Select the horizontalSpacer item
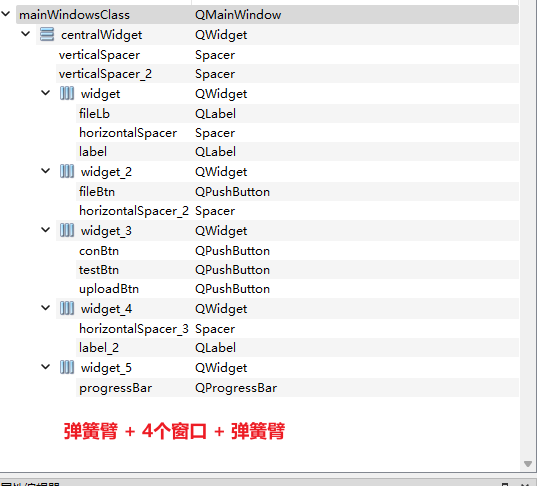The height and width of the screenshot is (486, 537). tap(128, 133)
